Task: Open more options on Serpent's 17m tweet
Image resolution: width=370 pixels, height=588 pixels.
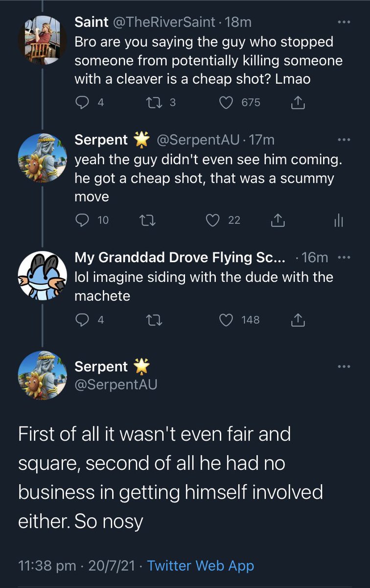Action: point(344,140)
